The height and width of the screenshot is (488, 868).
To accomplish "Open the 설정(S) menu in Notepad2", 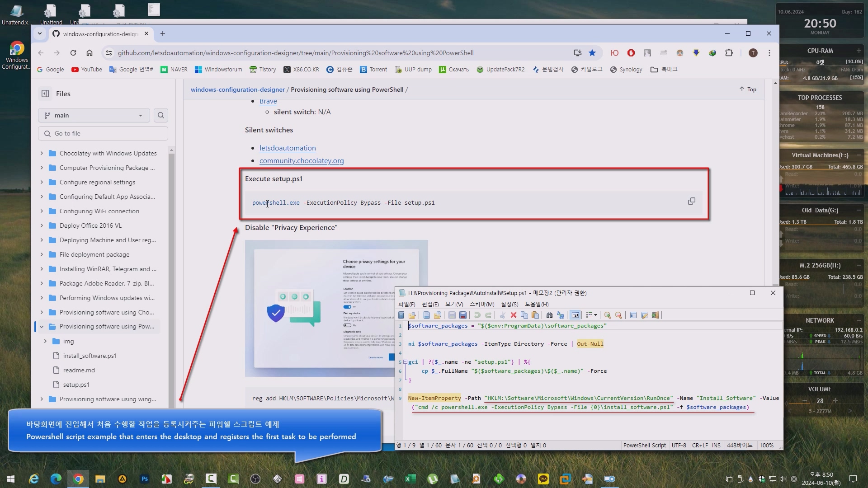I will 509,304.
